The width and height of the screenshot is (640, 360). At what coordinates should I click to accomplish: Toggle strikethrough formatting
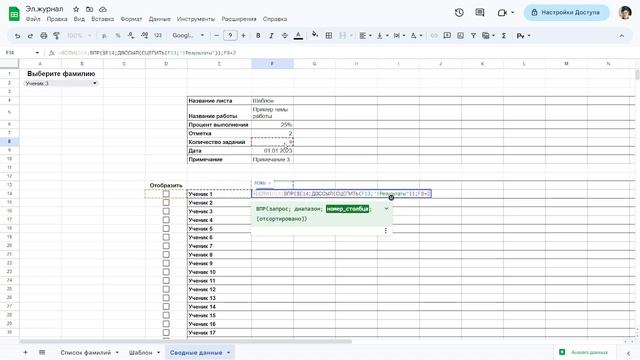(285, 36)
